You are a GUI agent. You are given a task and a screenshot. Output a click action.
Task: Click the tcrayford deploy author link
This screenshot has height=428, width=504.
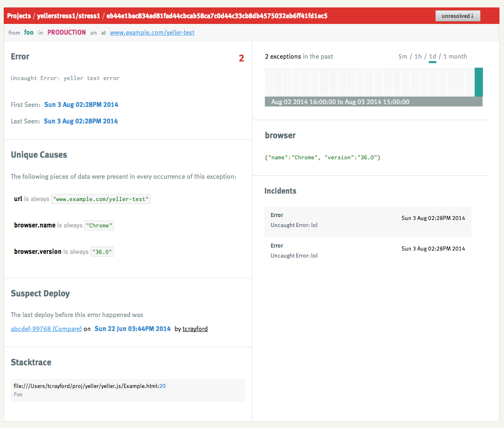[x=195, y=329]
